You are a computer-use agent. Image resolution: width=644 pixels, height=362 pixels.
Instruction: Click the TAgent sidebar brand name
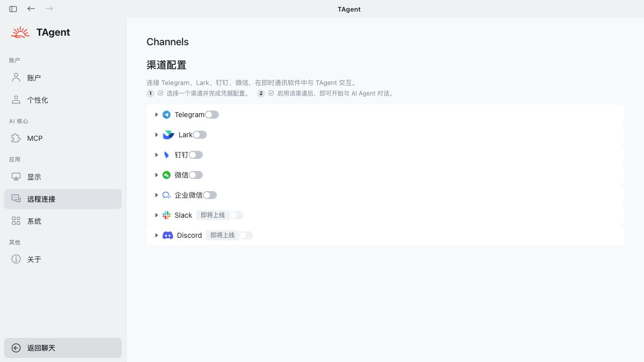click(53, 32)
